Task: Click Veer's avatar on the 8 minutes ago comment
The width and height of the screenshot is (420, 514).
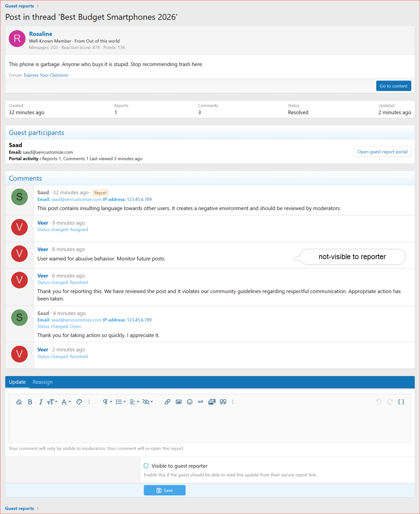Action: [x=19, y=254]
